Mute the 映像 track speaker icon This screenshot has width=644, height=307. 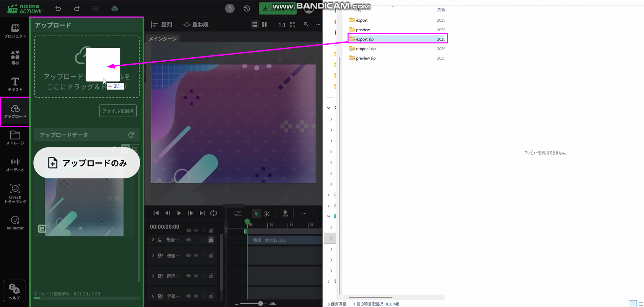[196, 255]
